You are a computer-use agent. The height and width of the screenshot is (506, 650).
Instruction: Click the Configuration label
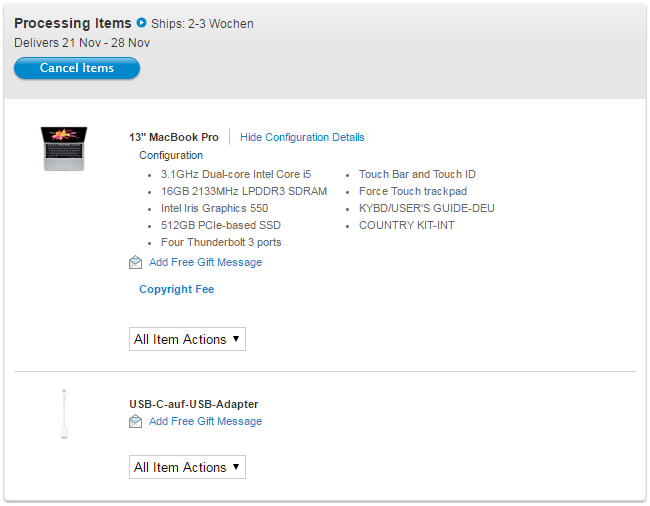(171, 155)
